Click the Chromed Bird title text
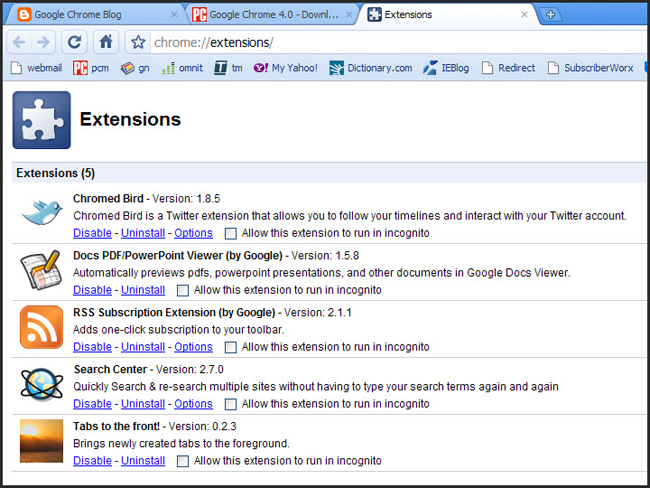650x488 pixels. coord(108,199)
